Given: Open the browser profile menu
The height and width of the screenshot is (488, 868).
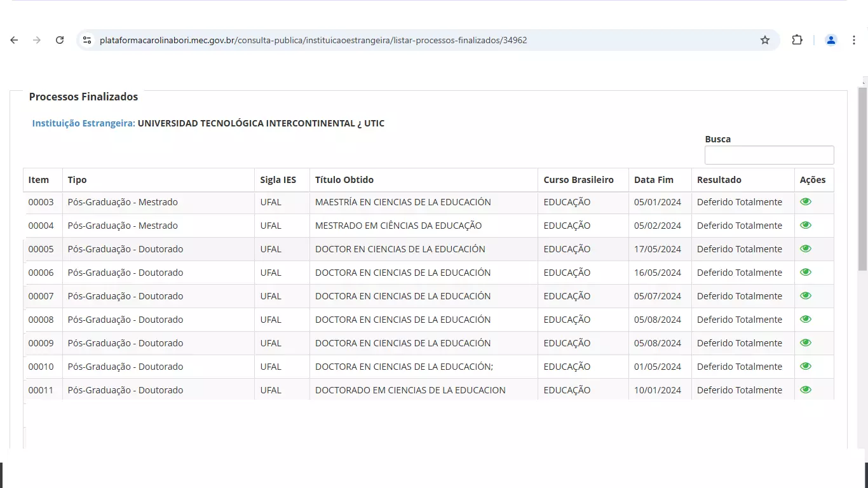Looking at the screenshot, I should pos(831,40).
